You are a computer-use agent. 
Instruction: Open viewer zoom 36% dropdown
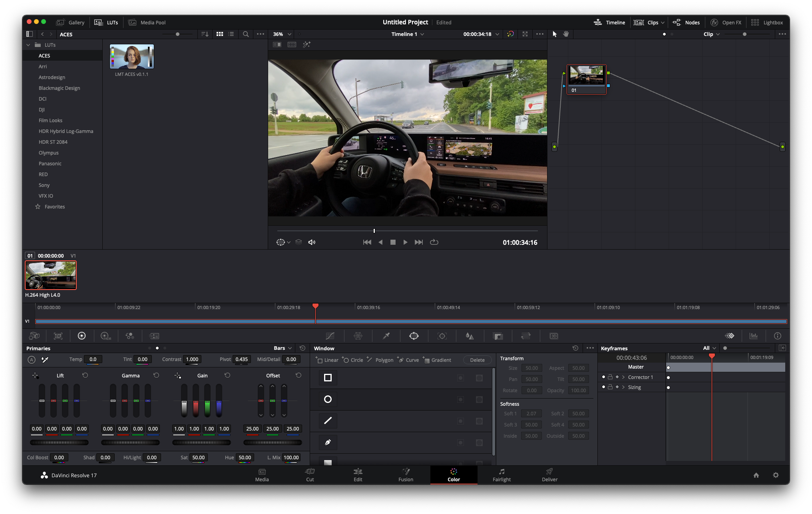tap(282, 34)
